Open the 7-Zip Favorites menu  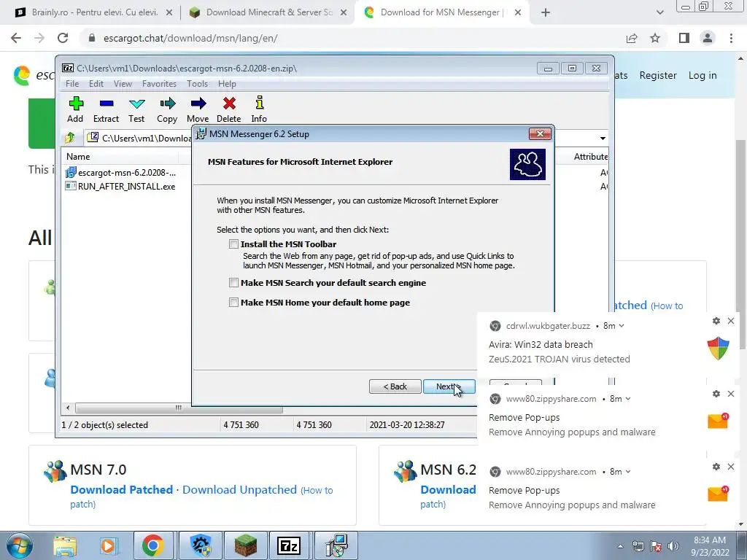(x=159, y=84)
